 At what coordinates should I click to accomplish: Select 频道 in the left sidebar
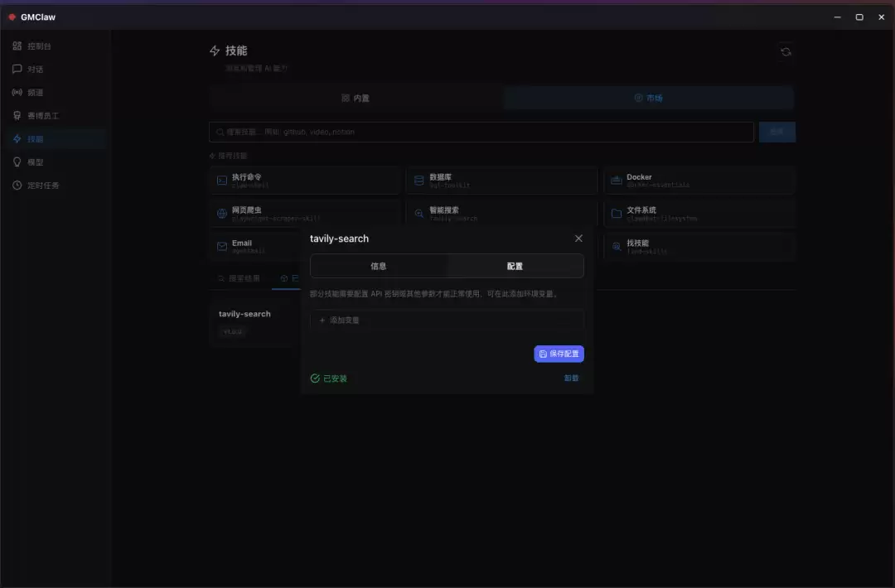coord(34,92)
